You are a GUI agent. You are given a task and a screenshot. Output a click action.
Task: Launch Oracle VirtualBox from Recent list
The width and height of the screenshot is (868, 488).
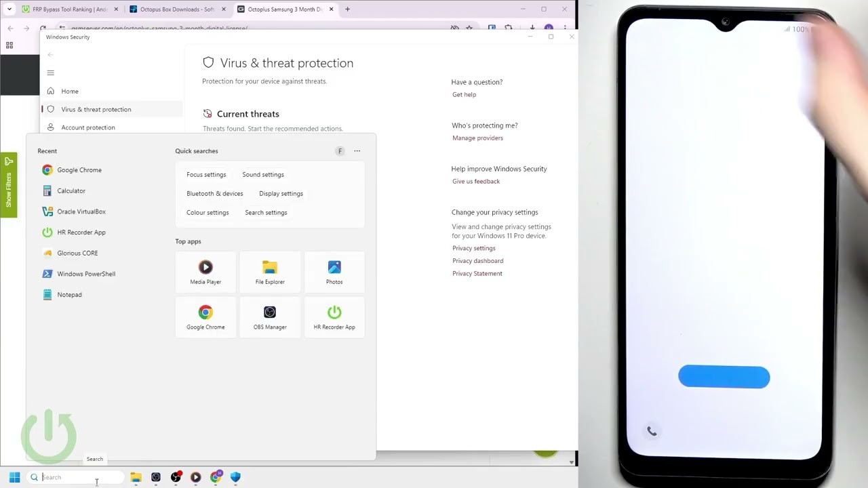tap(74, 211)
